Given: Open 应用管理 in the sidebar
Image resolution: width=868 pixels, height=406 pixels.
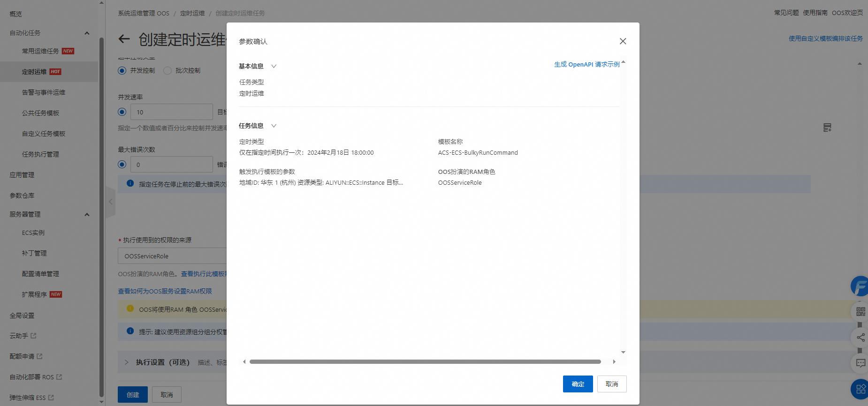Looking at the screenshot, I should (22, 175).
